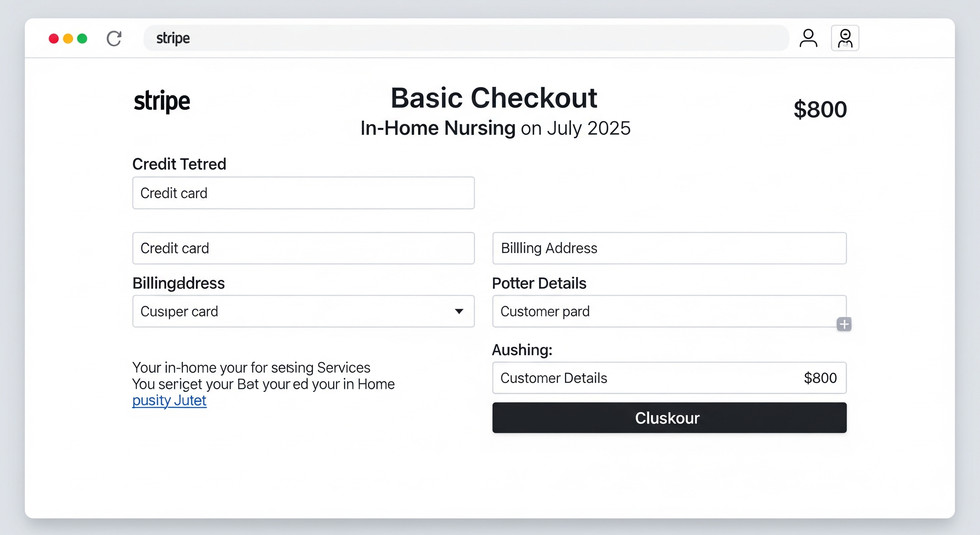Screen dimensions: 980x535
Task: Click the green traffic light dot
Action: click(x=82, y=38)
